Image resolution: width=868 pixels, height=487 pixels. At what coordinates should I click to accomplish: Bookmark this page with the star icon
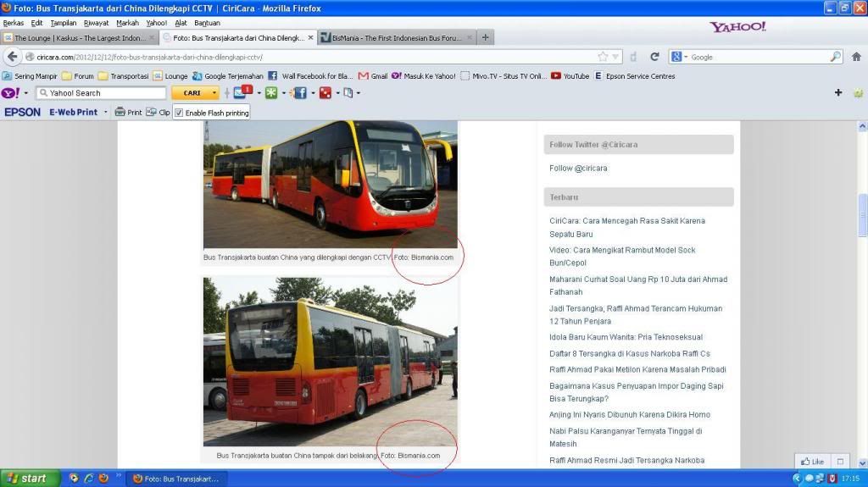[603, 57]
